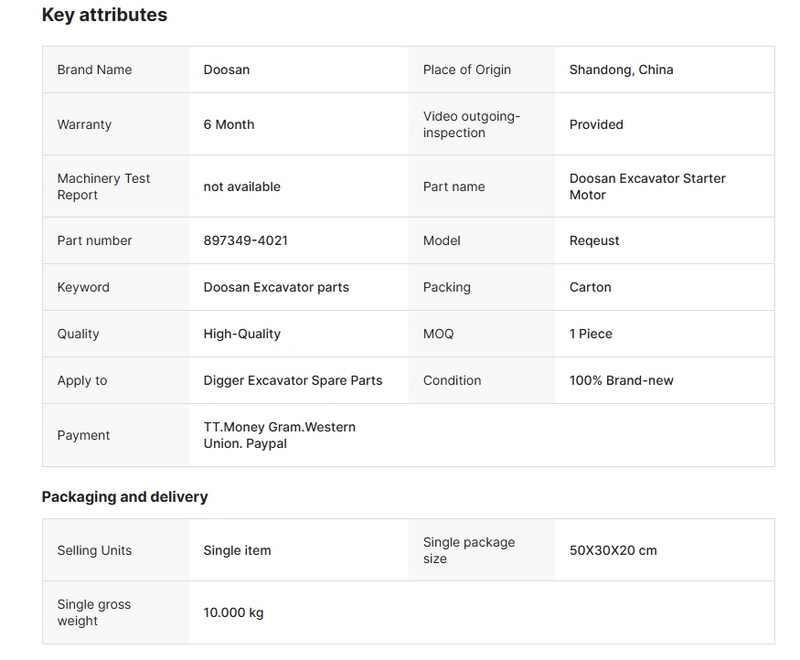Select the 10.000 kg gross weight value
Image resolution: width=800 pixels, height=660 pixels.
(x=233, y=612)
